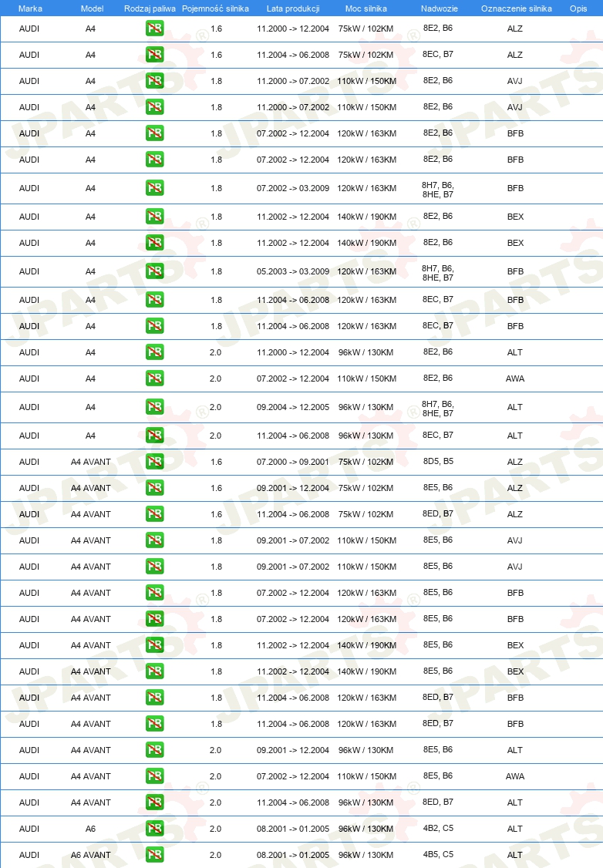The width and height of the screenshot is (603, 868).
Task: Click the Pojemność silnika column header
Action: coord(215,8)
